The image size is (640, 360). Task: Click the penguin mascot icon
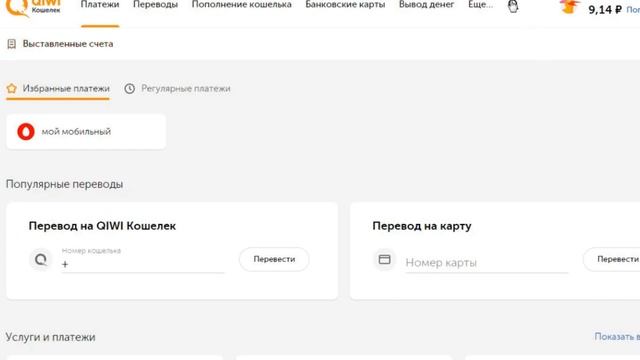513,6
